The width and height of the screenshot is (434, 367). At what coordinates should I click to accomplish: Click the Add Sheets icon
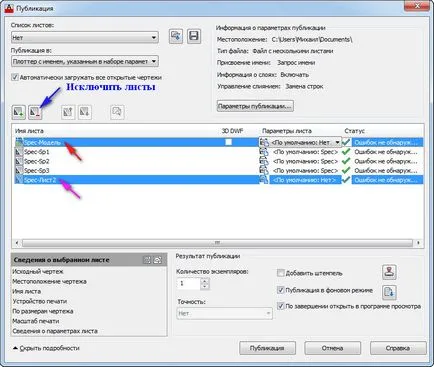[19, 112]
